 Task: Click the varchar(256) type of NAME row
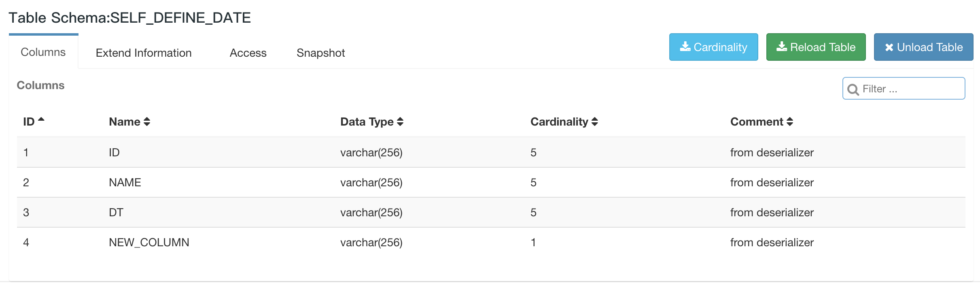(371, 182)
